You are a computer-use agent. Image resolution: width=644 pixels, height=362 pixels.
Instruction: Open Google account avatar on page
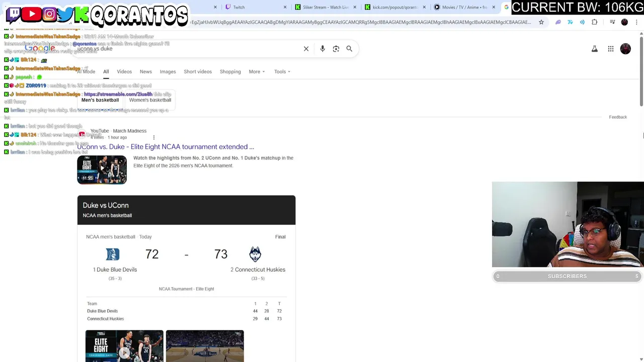point(625,49)
